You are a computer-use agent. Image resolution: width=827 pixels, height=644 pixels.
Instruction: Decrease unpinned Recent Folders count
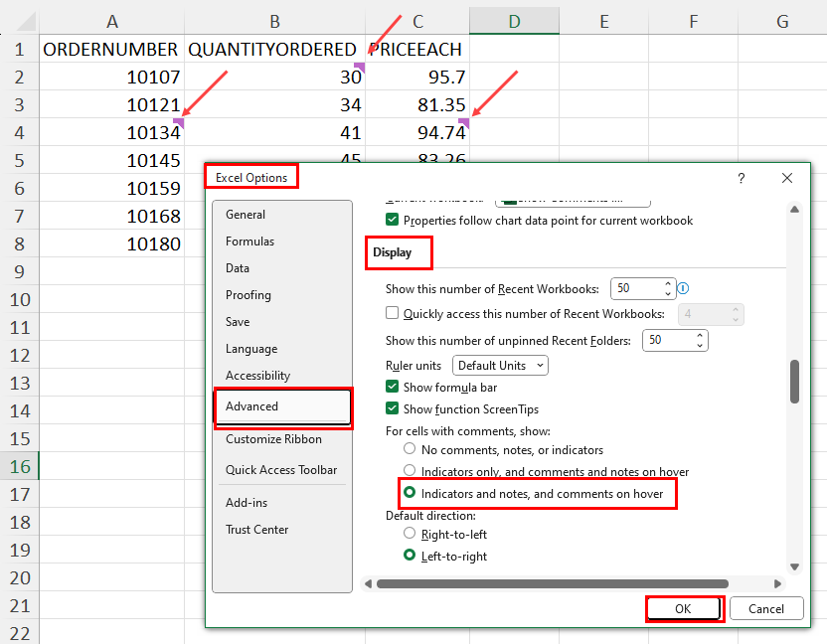pos(700,345)
